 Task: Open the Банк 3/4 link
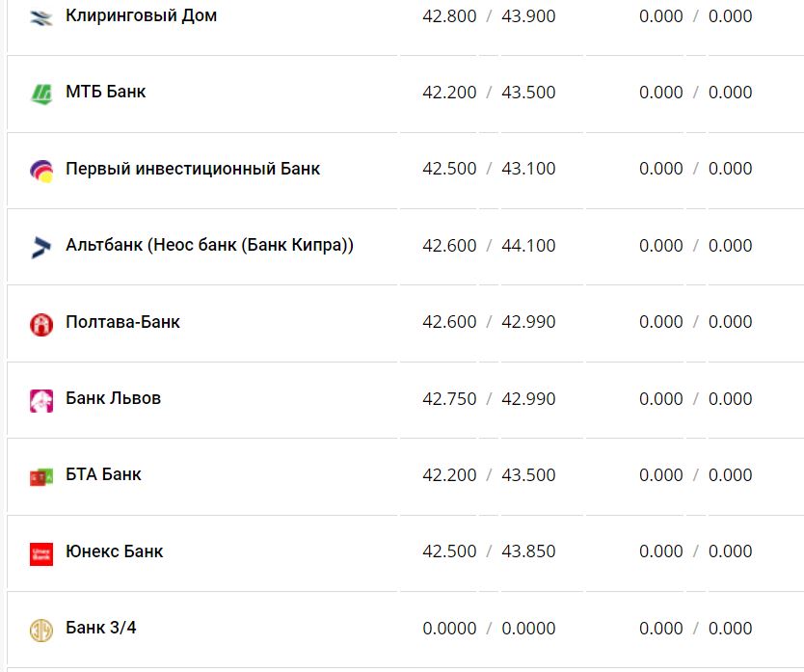100,628
